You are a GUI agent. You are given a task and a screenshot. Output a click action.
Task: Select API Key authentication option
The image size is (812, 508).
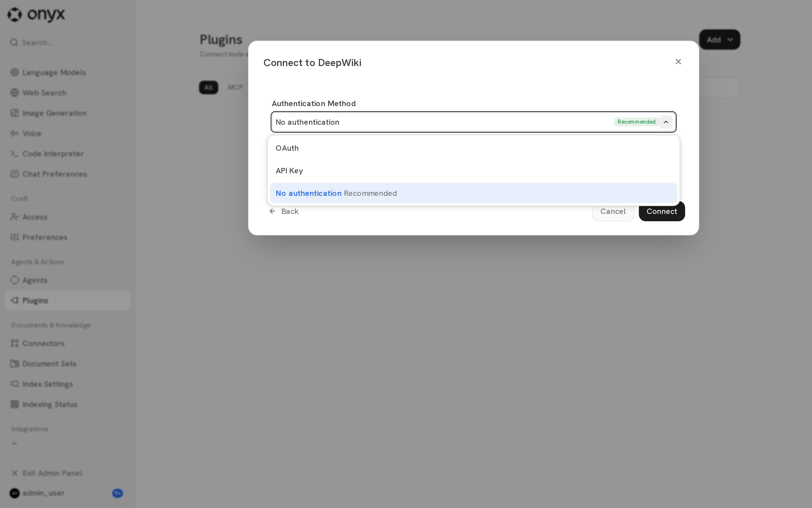point(473,171)
